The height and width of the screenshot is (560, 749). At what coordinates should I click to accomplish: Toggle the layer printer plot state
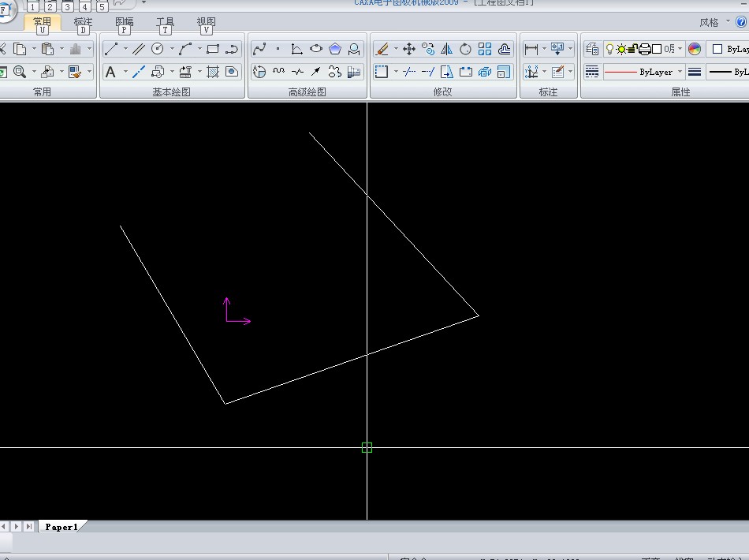pyautogui.click(x=645, y=49)
